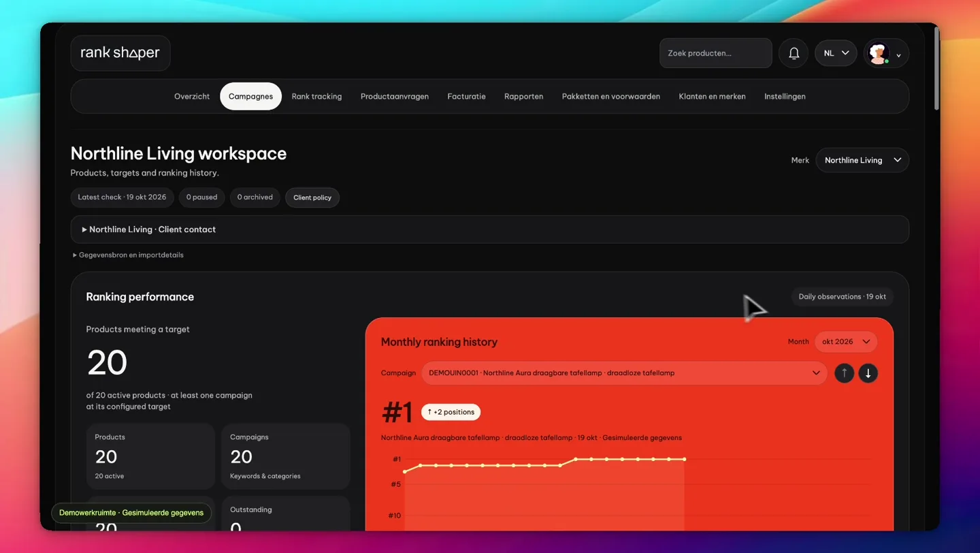Open the Month okt 2026 dropdown
Viewport: 980px width, 553px height.
[846, 342]
